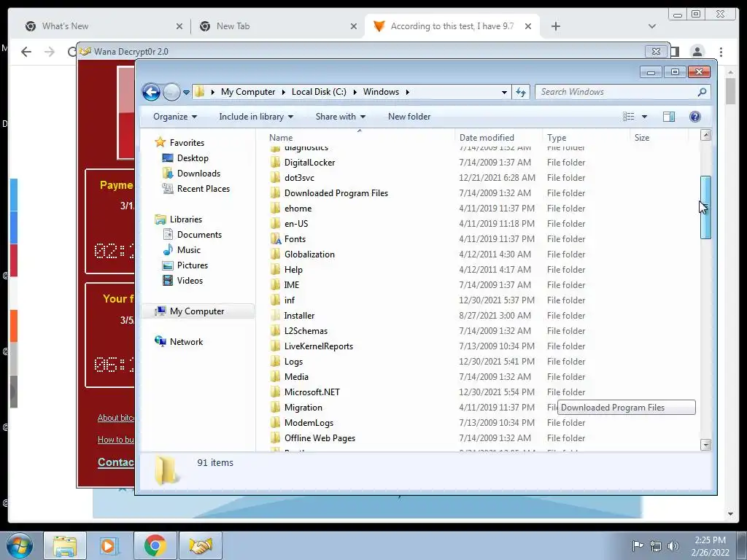
Task: Select the L2Schemas folder
Action: (306, 331)
